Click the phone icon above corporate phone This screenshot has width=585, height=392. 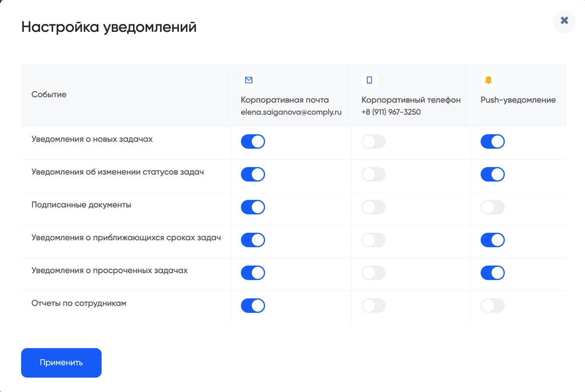(369, 80)
